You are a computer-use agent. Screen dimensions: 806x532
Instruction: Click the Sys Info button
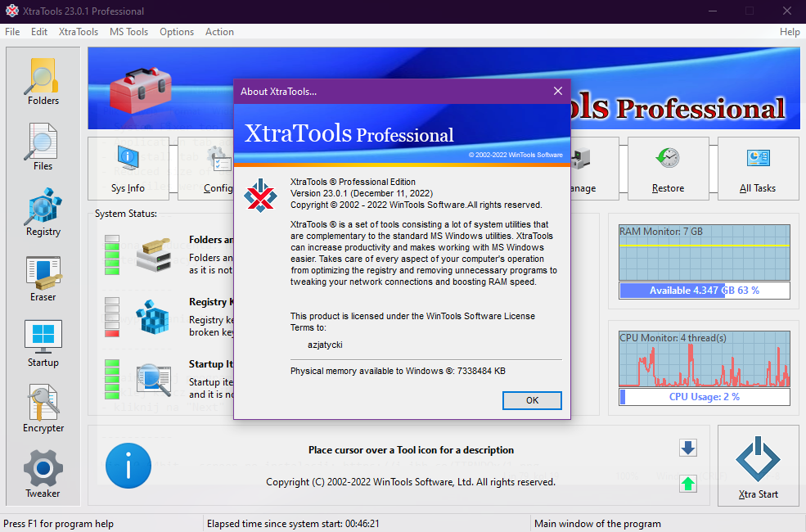128,169
